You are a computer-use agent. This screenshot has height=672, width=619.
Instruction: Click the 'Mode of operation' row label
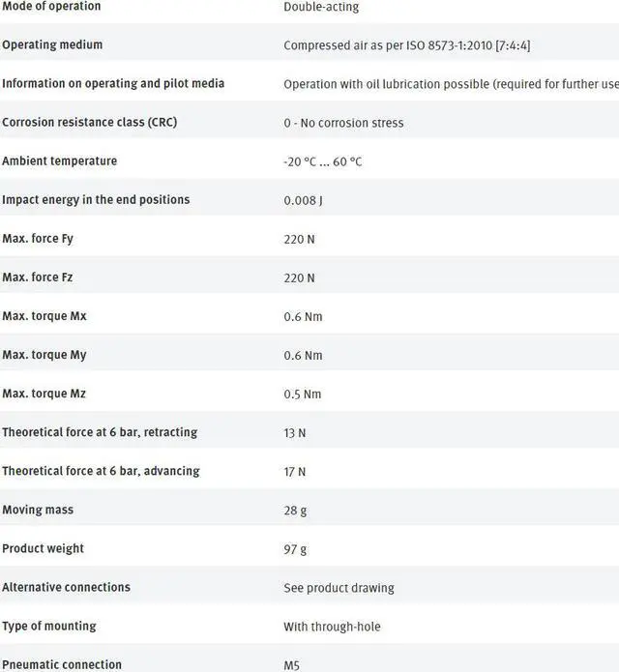click(x=51, y=7)
